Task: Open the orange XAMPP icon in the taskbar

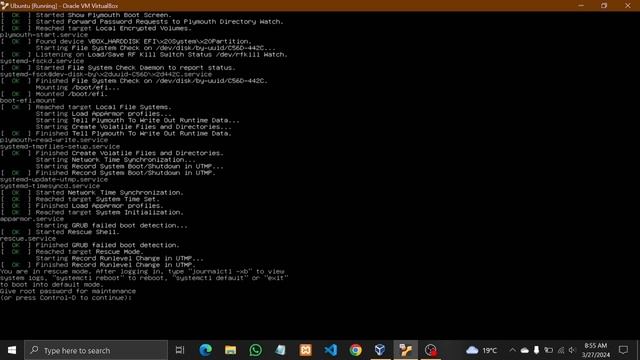Action: coord(305,350)
